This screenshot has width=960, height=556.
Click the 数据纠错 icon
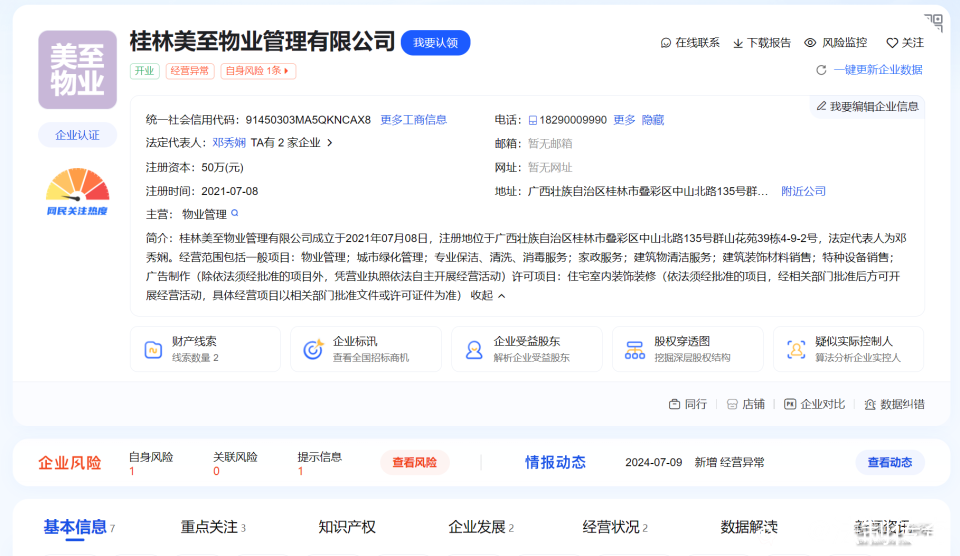870,404
